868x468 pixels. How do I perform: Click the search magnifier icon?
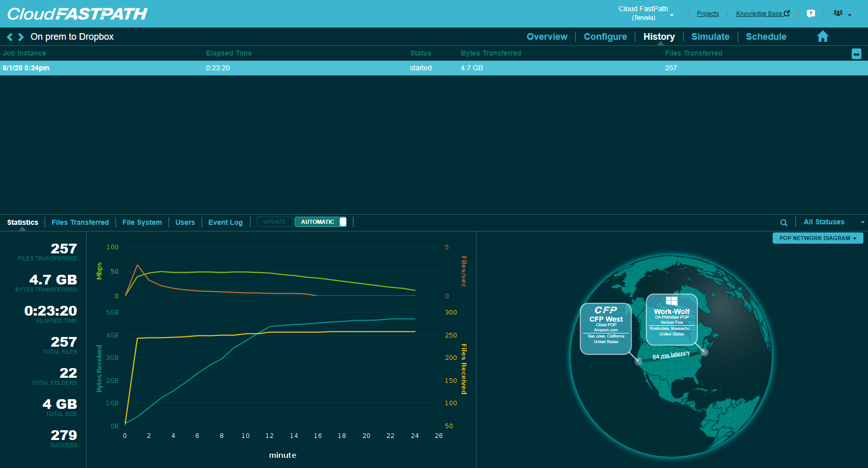click(783, 223)
